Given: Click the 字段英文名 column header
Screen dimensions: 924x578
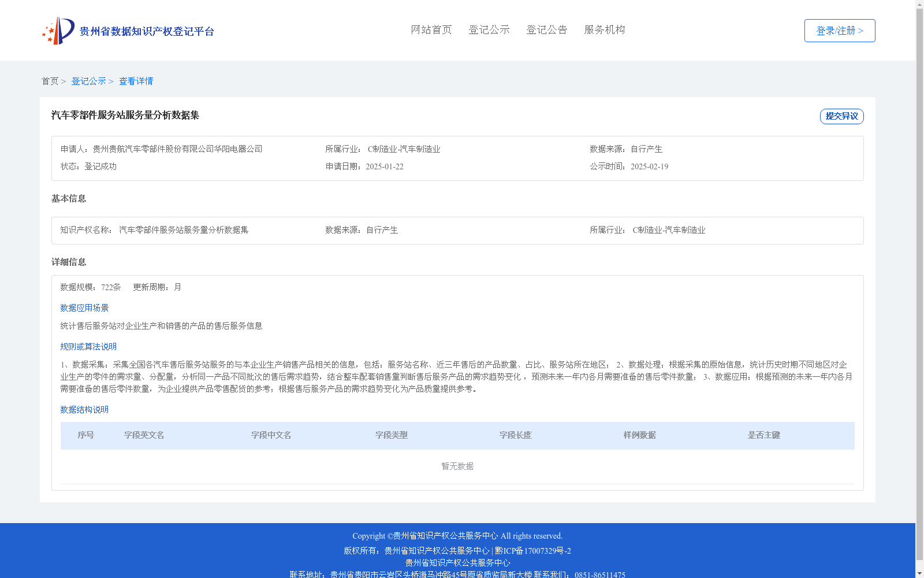Looking at the screenshot, I should 144,435.
